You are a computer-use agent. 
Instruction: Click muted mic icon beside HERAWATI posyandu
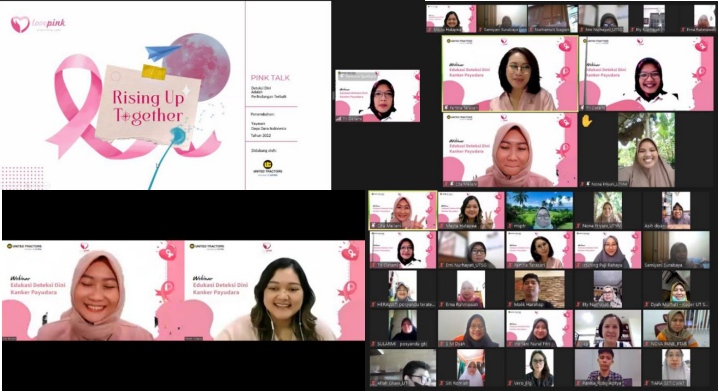374,304
